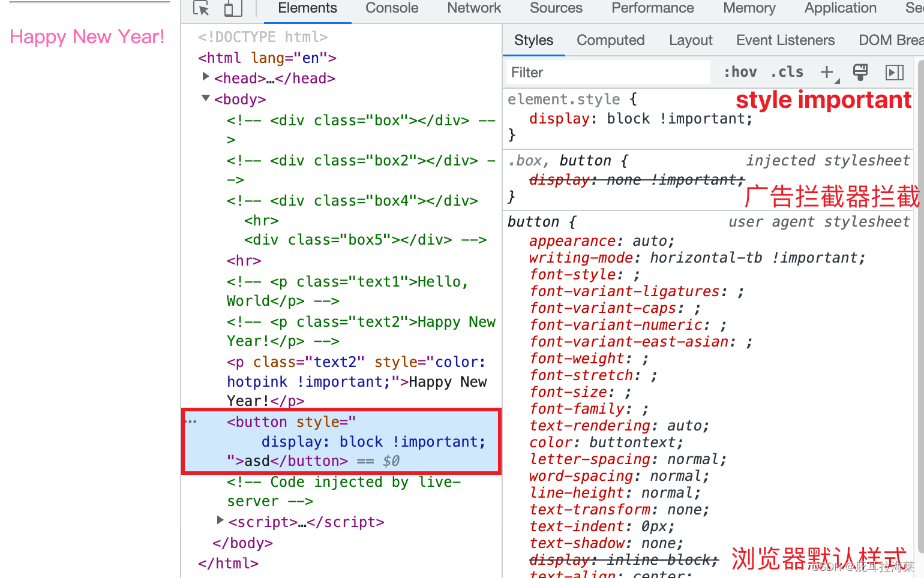Click the writing-mode: horizontal-tb property
Image resolution: width=924 pixels, height=578 pixels.
(698, 258)
